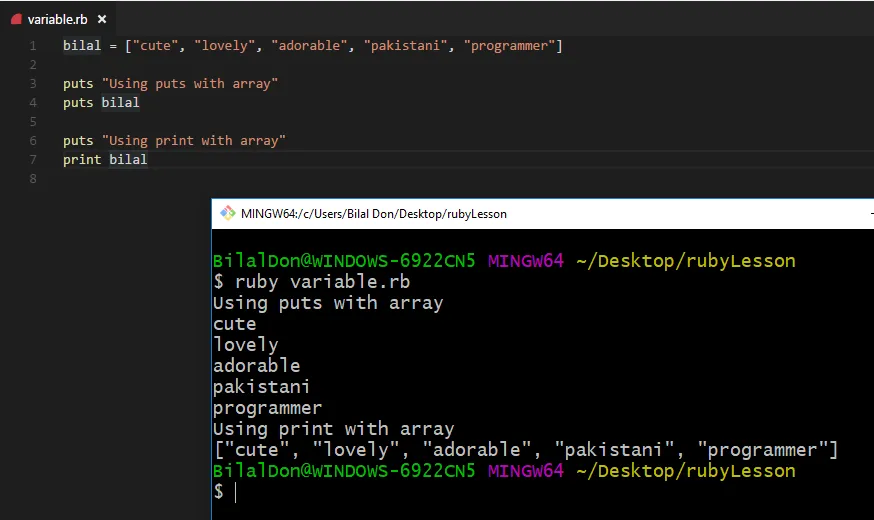The width and height of the screenshot is (874, 520).
Task: Click the "programmer" string in editor line 1
Action: (x=509, y=46)
